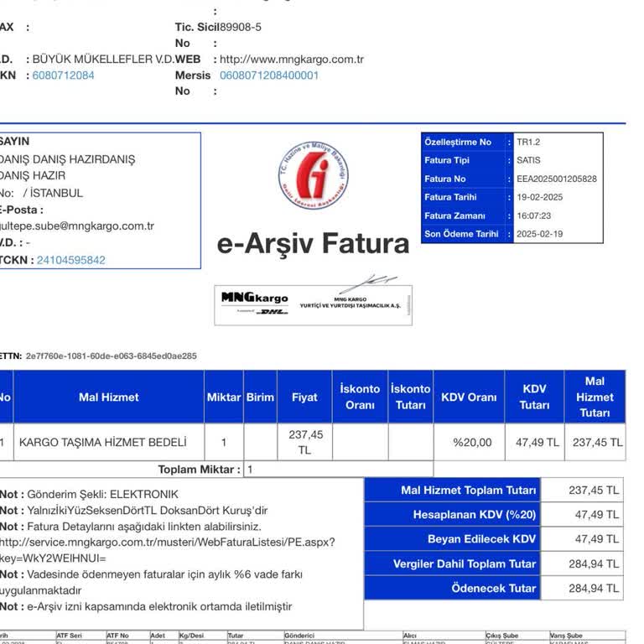Click the TCKN number 24104595842
The width and height of the screenshot is (644, 644).
71,260
